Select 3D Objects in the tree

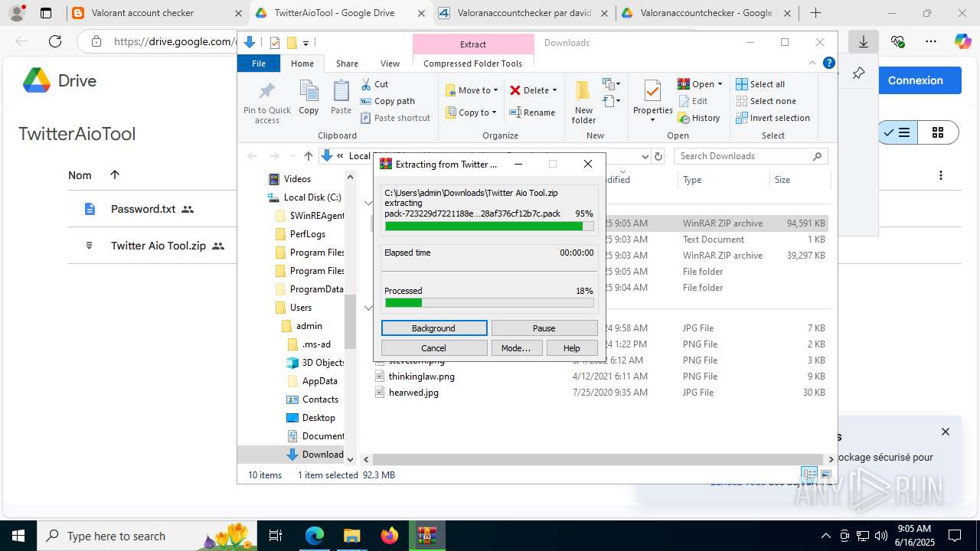point(315,363)
